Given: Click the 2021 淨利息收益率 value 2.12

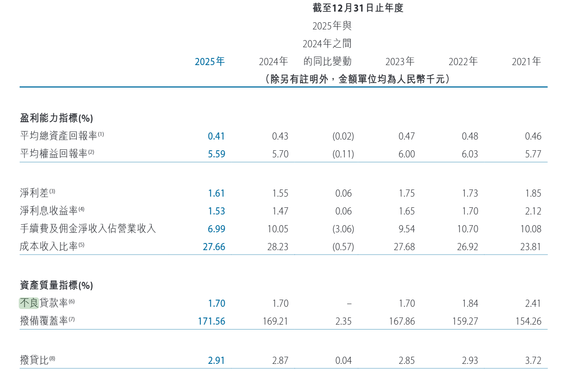Looking at the screenshot, I should [x=533, y=211].
